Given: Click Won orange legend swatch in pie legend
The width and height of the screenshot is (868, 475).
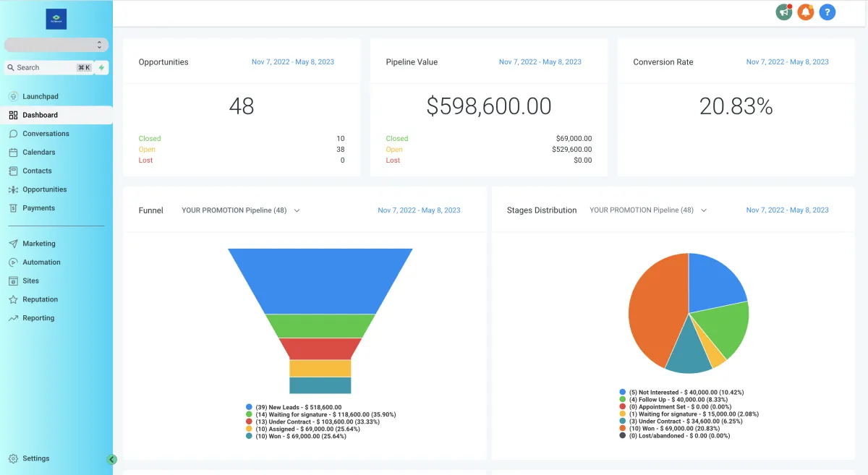Looking at the screenshot, I should (x=624, y=429).
